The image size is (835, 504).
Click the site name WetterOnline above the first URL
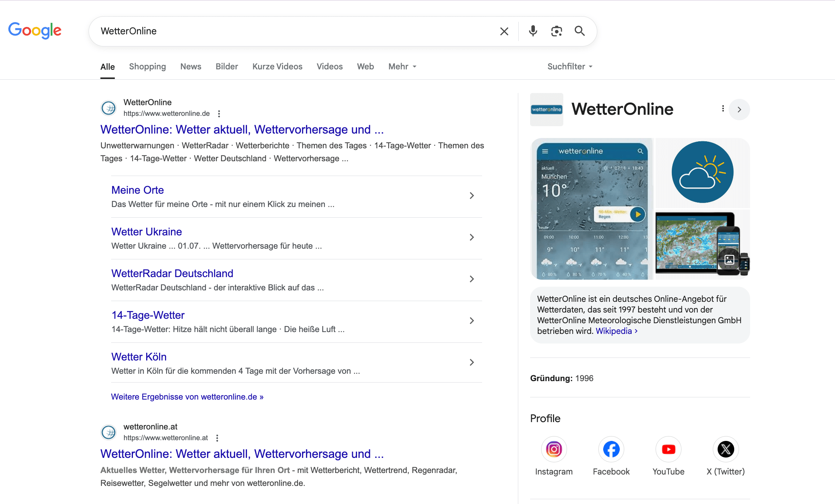pyautogui.click(x=148, y=102)
